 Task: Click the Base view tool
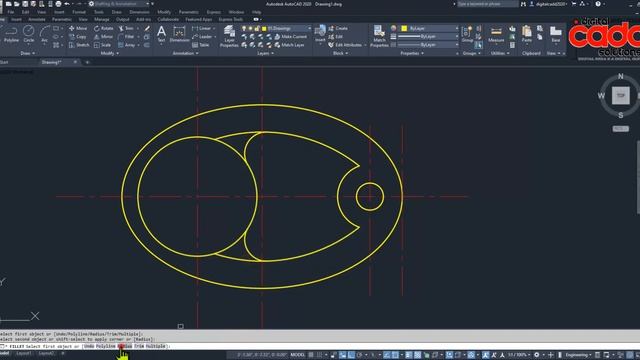point(556,34)
